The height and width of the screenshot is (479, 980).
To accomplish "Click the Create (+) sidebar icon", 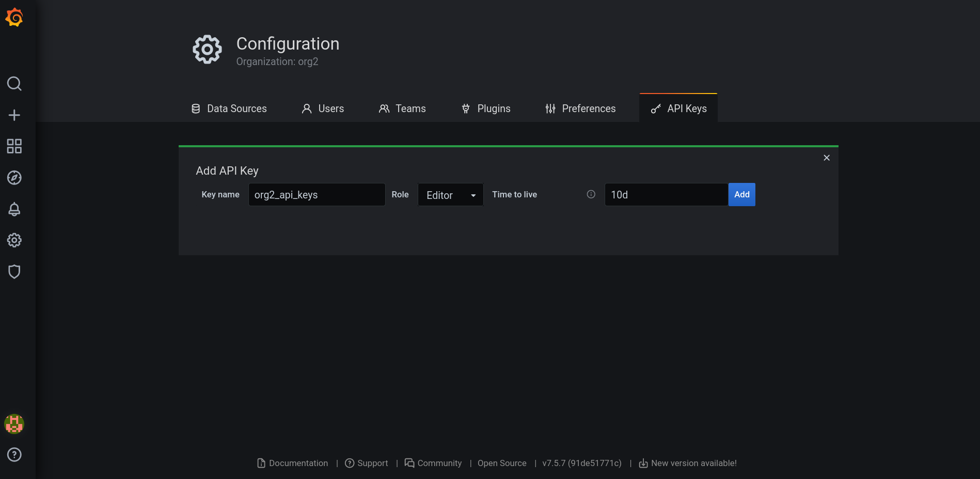I will tap(14, 115).
